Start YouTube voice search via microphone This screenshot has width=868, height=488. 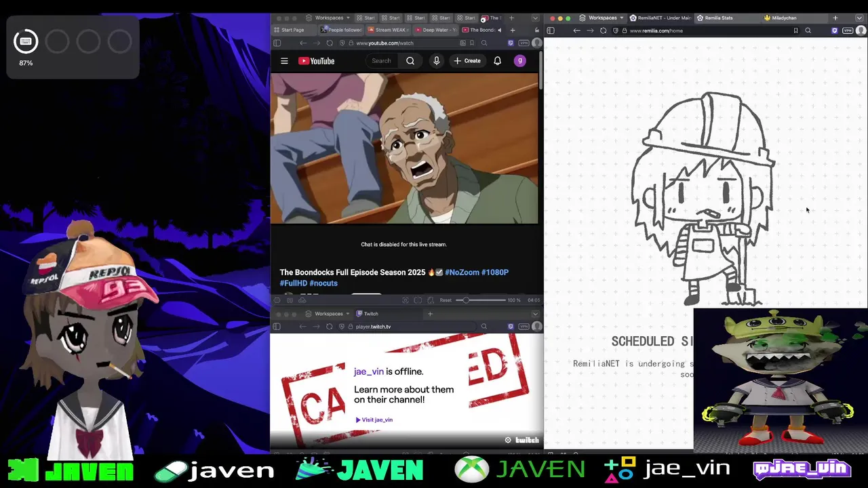tap(436, 61)
